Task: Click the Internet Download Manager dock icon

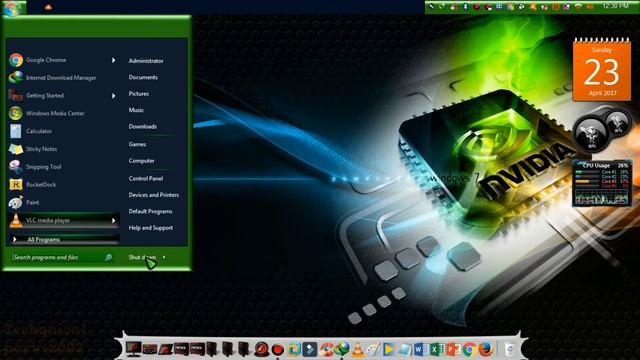Action: coord(342,349)
